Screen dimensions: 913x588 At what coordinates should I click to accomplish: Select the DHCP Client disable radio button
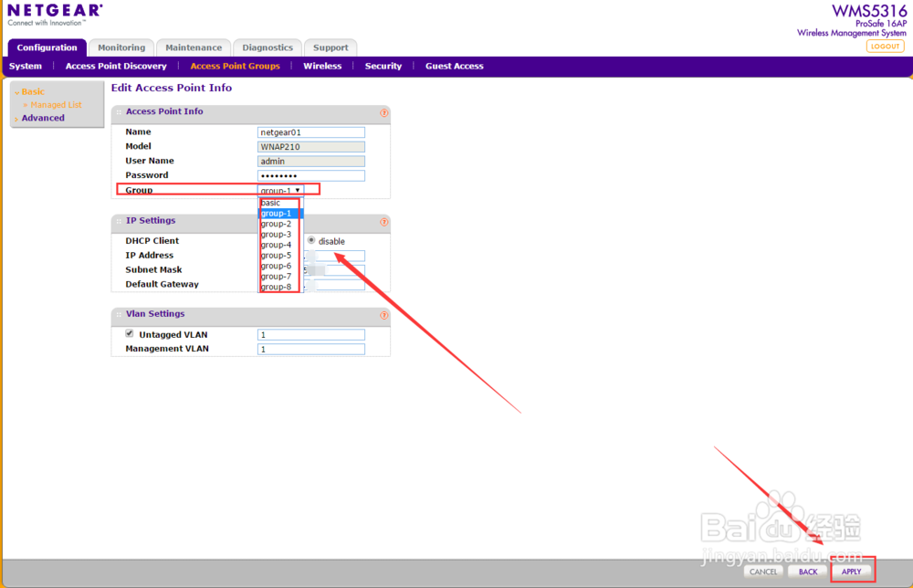click(311, 240)
